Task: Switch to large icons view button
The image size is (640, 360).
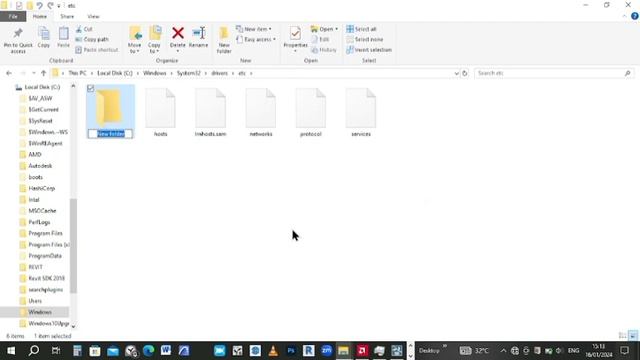Action: pos(633,336)
